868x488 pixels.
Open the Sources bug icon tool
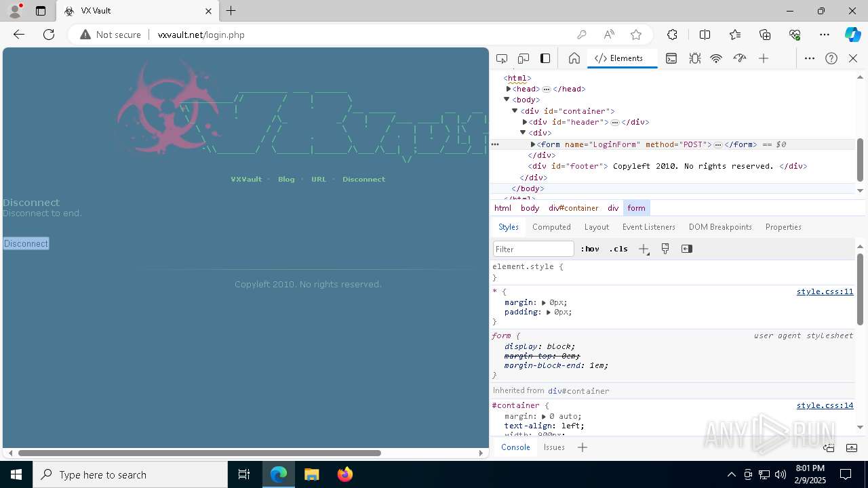(x=694, y=58)
